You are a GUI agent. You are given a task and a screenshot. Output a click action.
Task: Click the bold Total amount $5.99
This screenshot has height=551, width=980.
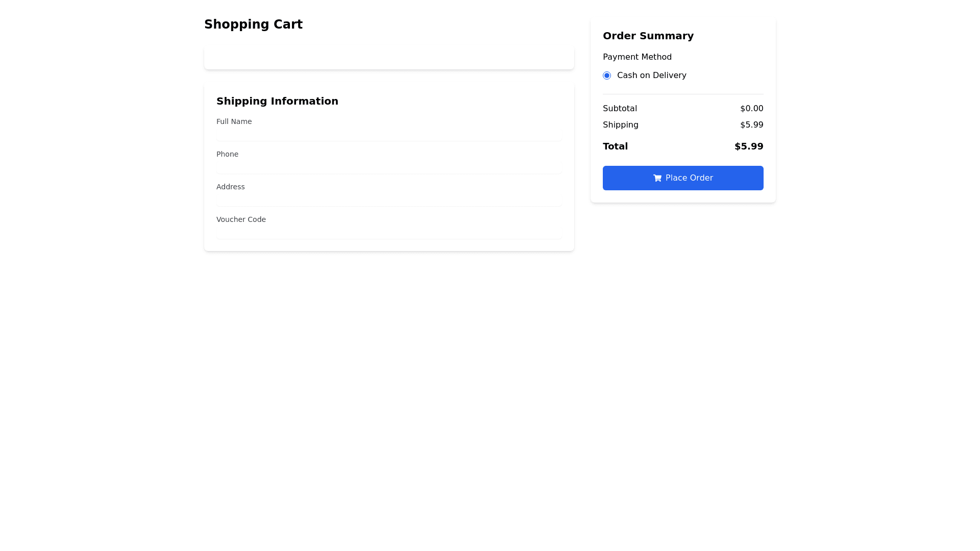tap(748, 146)
